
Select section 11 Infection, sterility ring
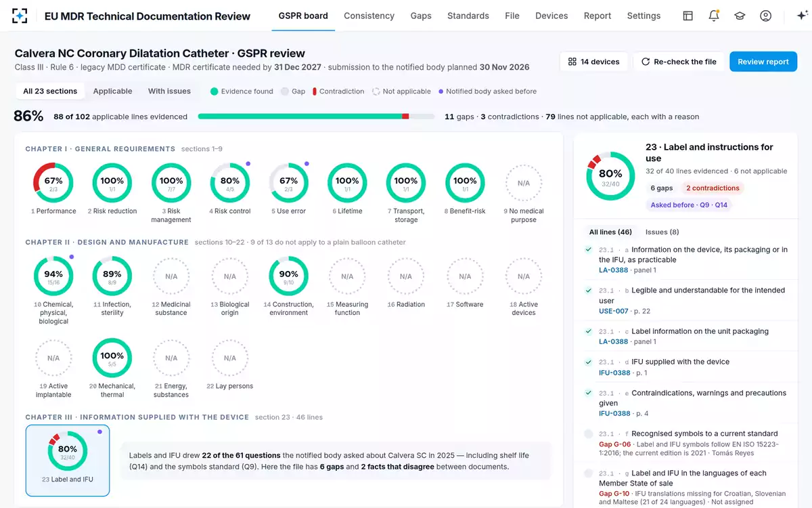(112, 276)
